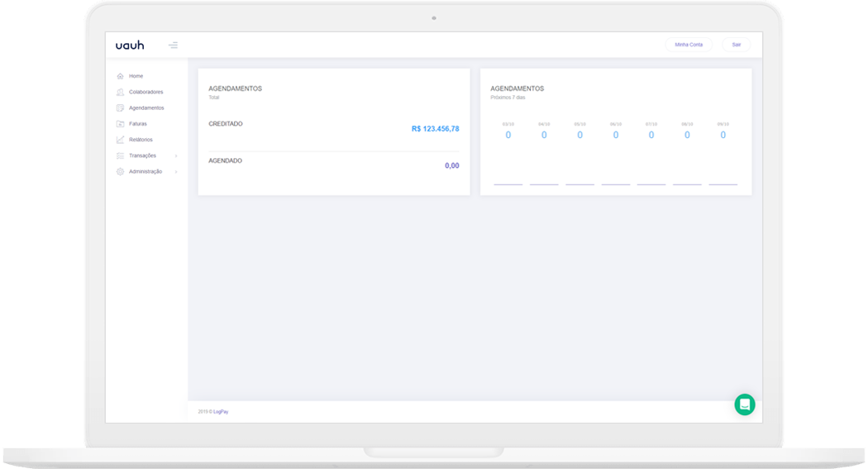The height and width of the screenshot is (469, 868).
Task: Click the uauh logo
Action: (x=130, y=45)
